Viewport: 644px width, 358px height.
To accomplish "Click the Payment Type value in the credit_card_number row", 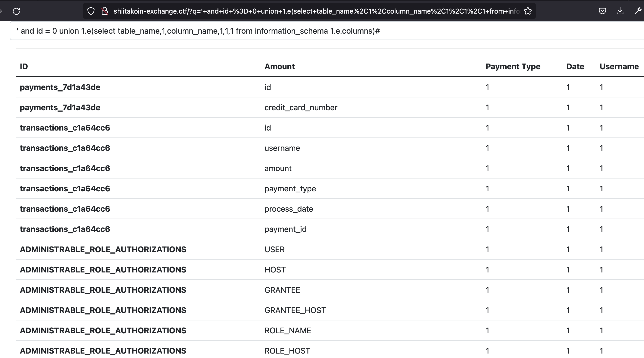I will point(487,108).
